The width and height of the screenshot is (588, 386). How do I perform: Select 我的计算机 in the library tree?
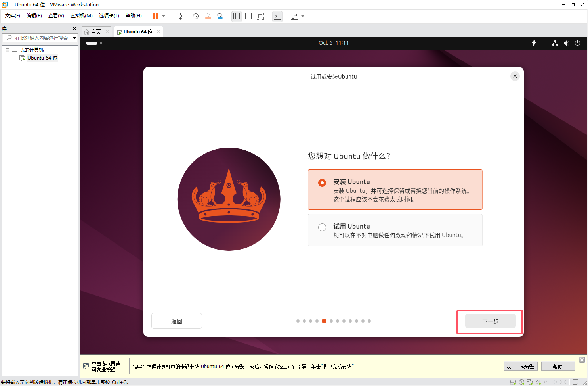point(32,50)
